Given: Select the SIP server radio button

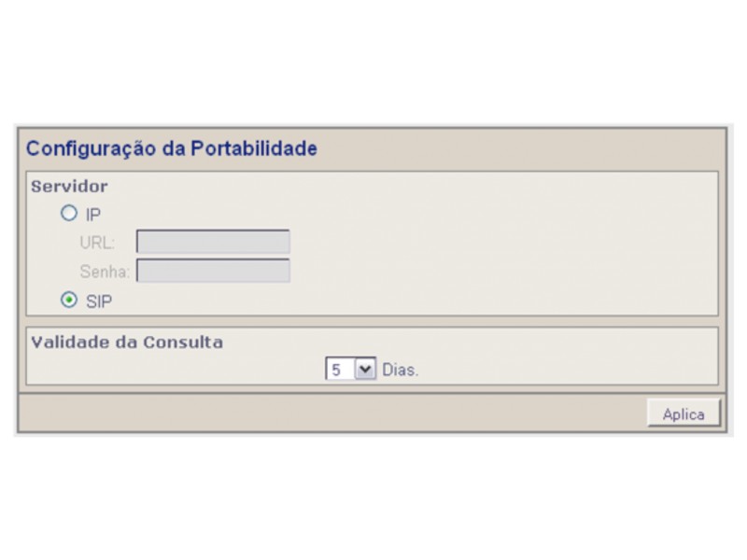Looking at the screenshot, I should click(69, 300).
